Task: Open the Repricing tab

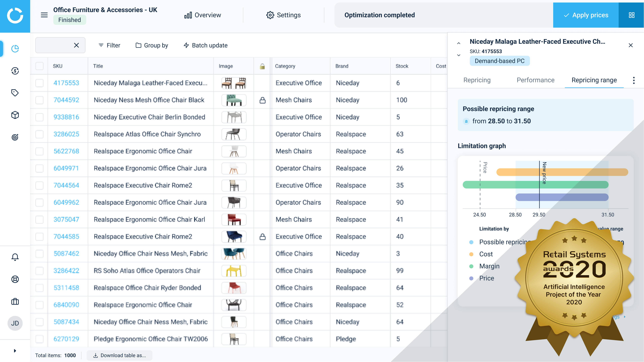Action: [477, 80]
